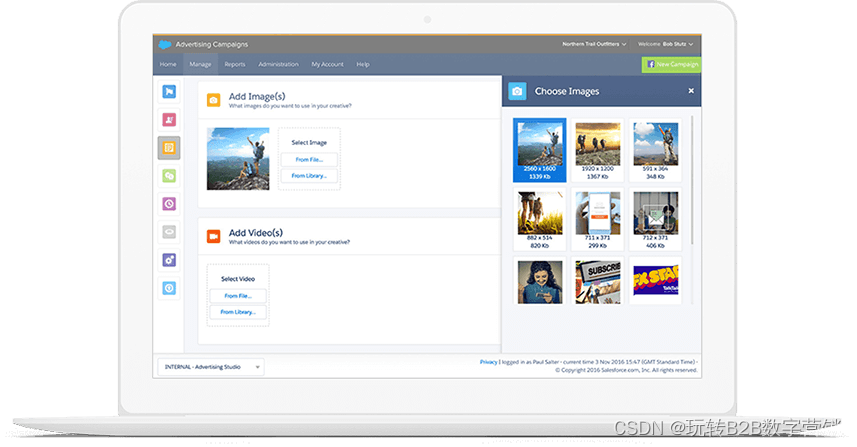This screenshot has width=857, height=447.
Task: Choose image From File button
Action: tap(309, 160)
